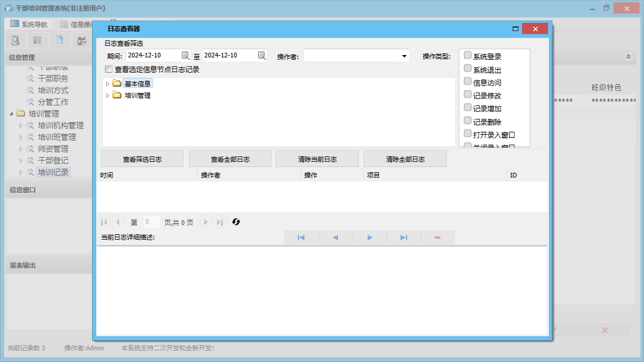The image size is (644, 362).
Task: Click the page number input box
Action: pos(151,222)
